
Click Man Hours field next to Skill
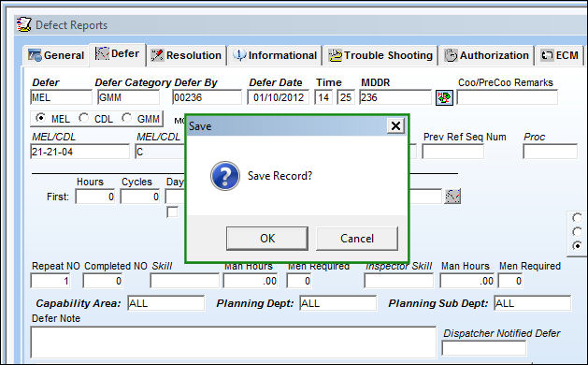(x=251, y=281)
